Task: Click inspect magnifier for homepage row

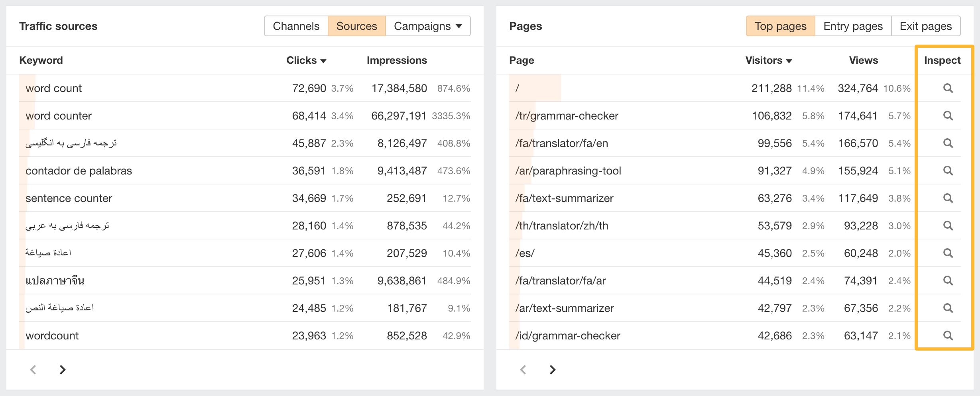Action: [948, 88]
